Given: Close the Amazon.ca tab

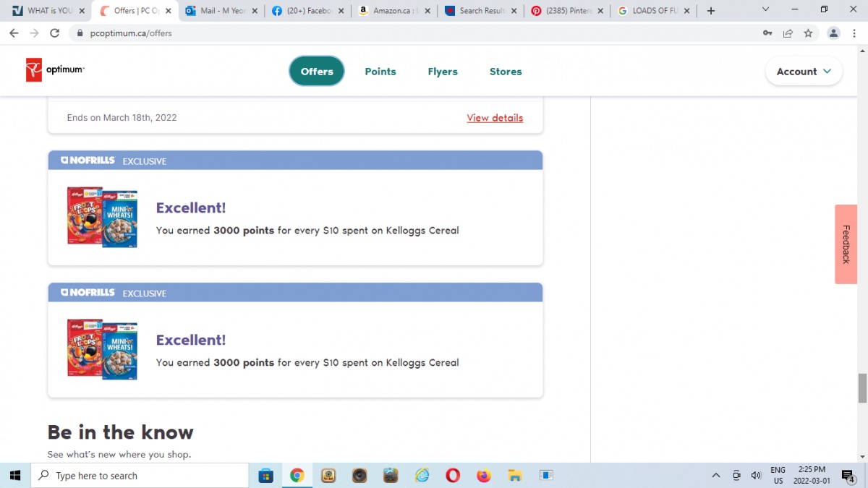Looking at the screenshot, I should tap(427, 11).
